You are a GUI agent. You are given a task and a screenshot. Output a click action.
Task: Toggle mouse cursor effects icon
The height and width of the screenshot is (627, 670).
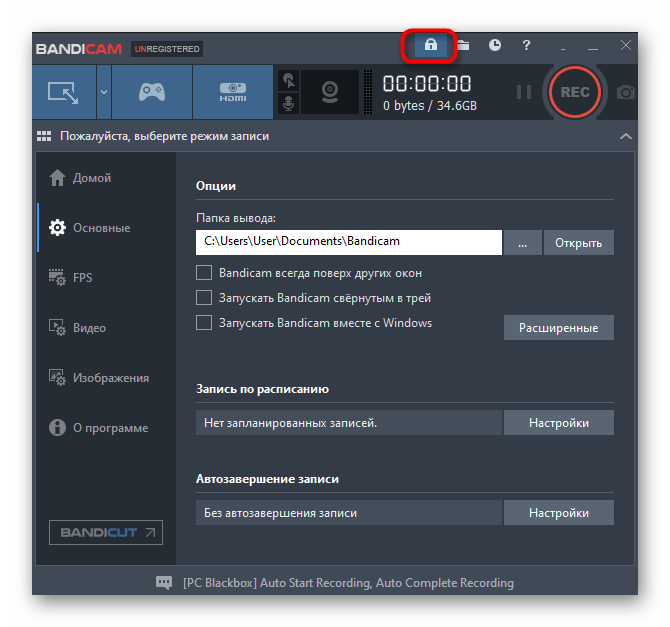coord(288,80)
